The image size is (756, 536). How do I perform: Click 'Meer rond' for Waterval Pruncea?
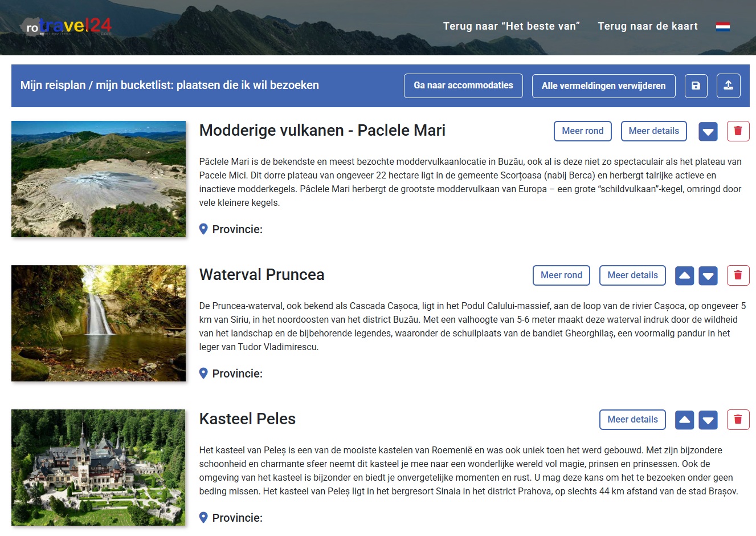561,275
